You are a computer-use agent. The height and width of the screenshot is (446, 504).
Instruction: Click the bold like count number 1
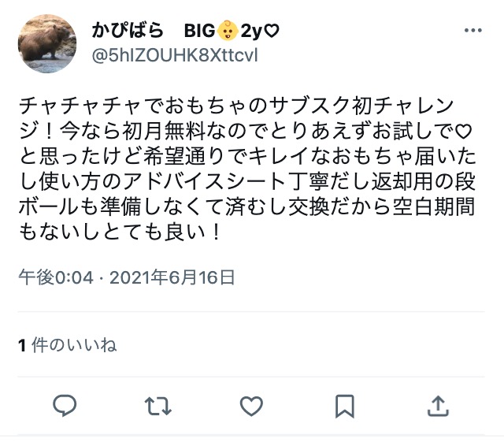coord(22,346)
